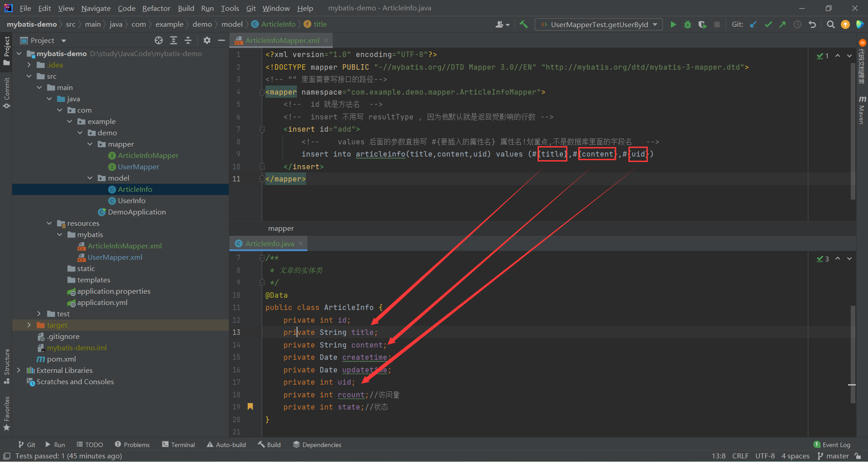868x462 pixels.
Task: Update project via Git blue arrow
Action: pyautogui.click(x=753, y=24)
